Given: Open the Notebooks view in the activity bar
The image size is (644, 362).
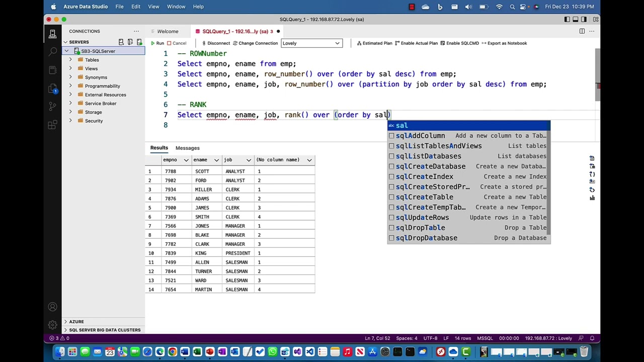Looking at the screenshot, I should point(52,70).
